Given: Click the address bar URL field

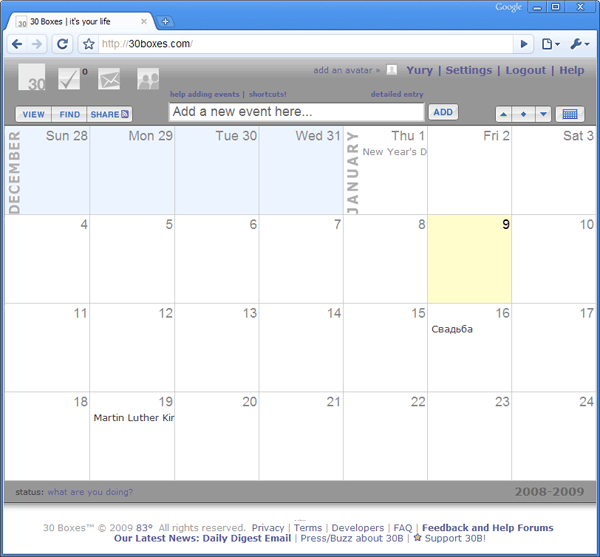Looking at the screenshot, I should pos(305,44).
